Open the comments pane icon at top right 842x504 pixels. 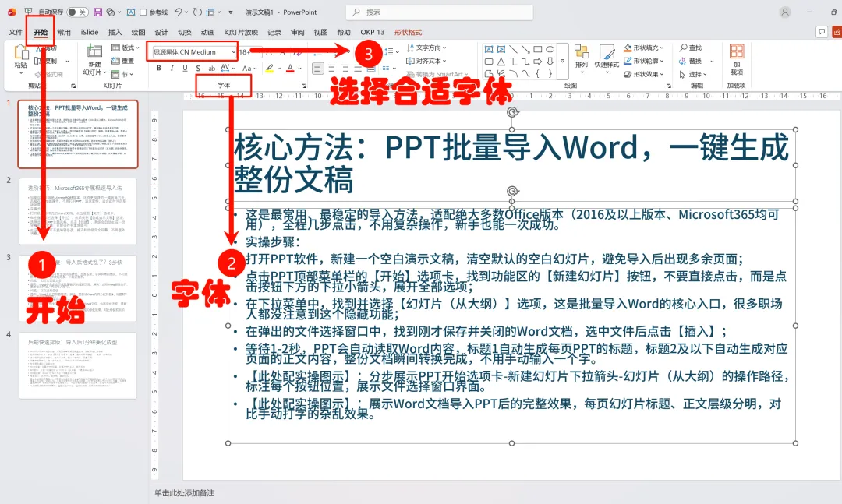(x=821, y=32)
